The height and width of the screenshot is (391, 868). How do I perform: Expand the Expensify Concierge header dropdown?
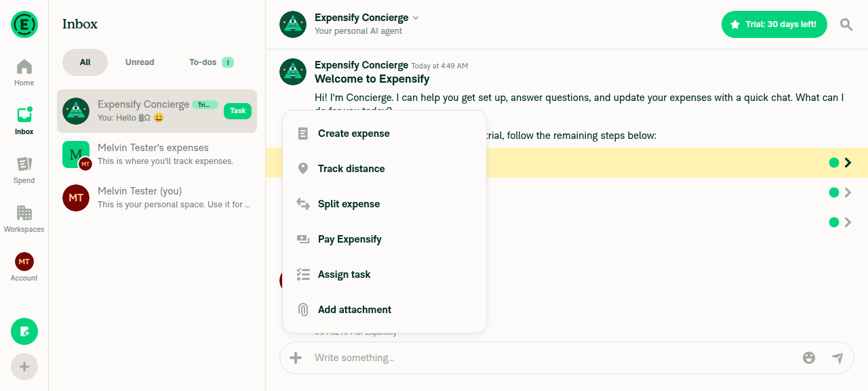[x=416, y=18]
